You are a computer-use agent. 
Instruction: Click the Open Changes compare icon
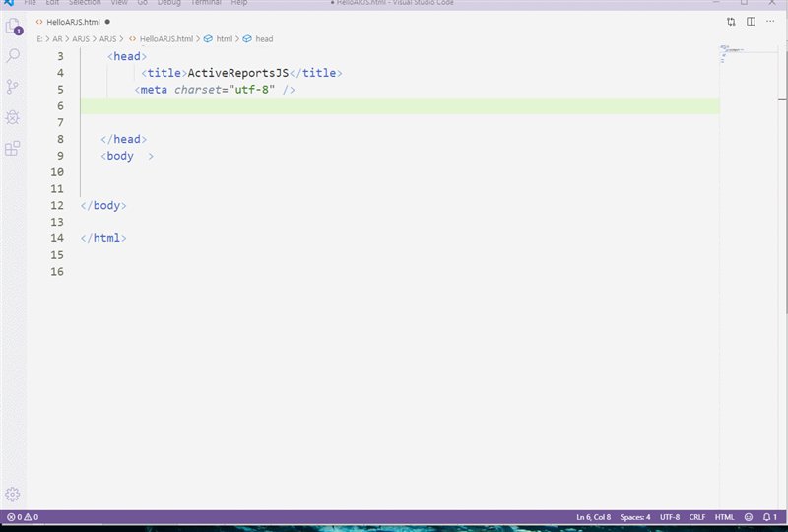coord(731,21)
